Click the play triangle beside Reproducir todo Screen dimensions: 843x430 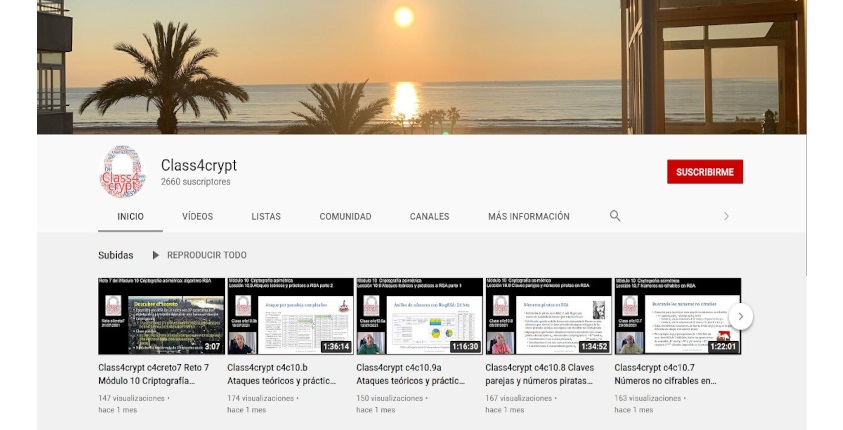155,255
